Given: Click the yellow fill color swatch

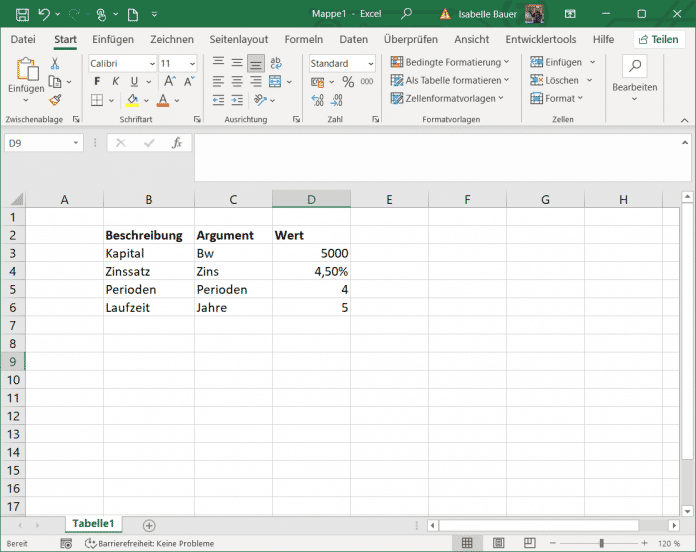Looking at the screenshot, I should pyautogui.click(x=132, y=101).
